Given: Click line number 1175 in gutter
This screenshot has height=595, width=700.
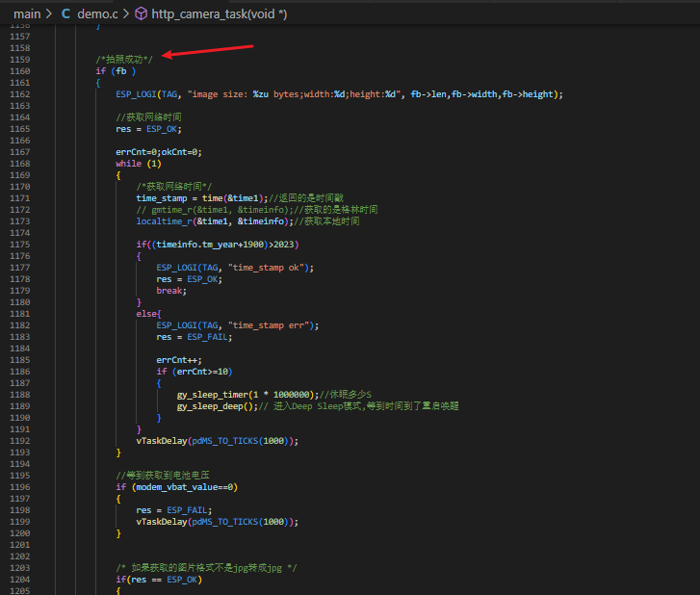Looking at the screenshot, I should pos(20,245).
